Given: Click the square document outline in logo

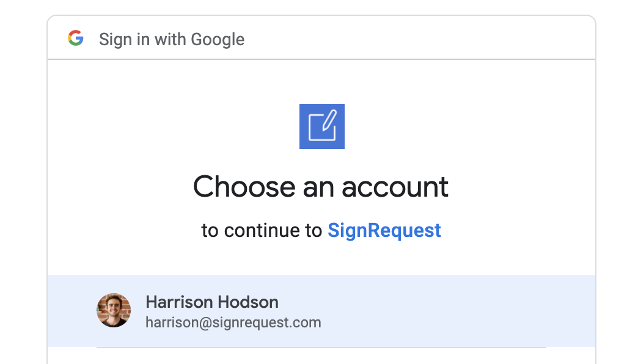Looking at the screenshot, I should pos(322,128).
